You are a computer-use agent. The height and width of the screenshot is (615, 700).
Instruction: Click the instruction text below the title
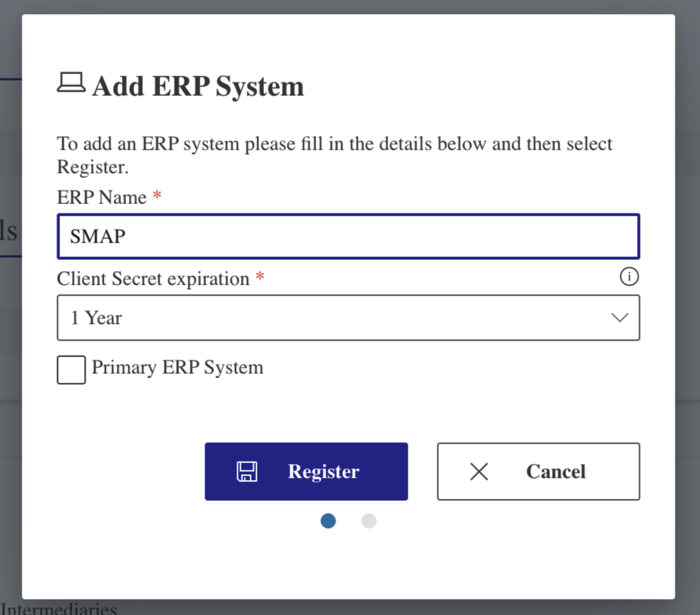click(335, 155)
